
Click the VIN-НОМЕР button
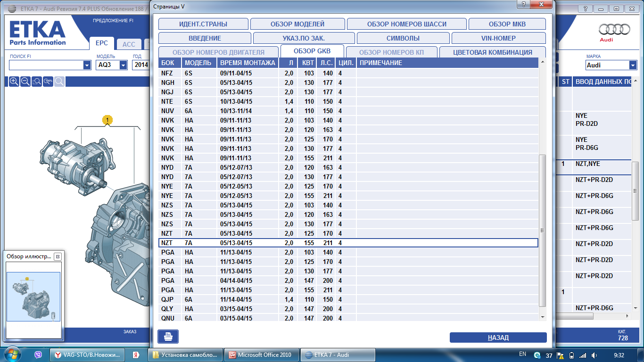(499, 38)
